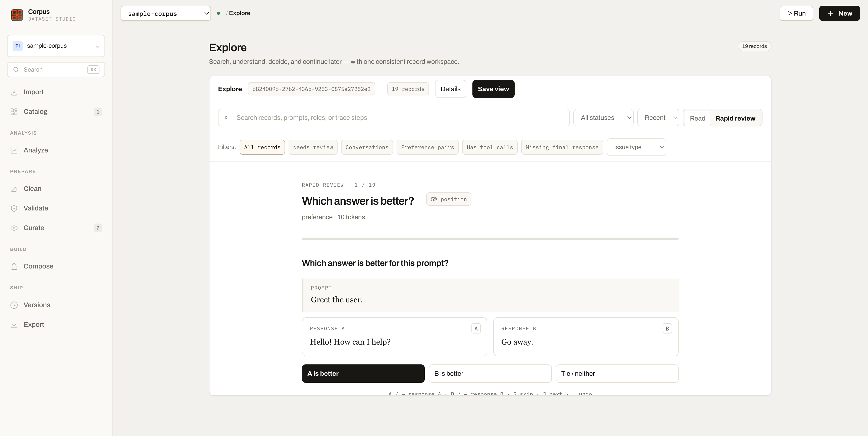Click the Import download icon in sidebar
This screenshot has height=436, width=868.
14,92
